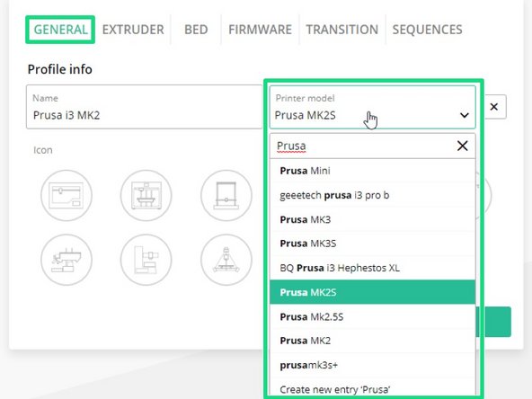Screen dimensions: 532x399
Task: Select highlighted Prusa MK2S option
Action: [373, 292]
